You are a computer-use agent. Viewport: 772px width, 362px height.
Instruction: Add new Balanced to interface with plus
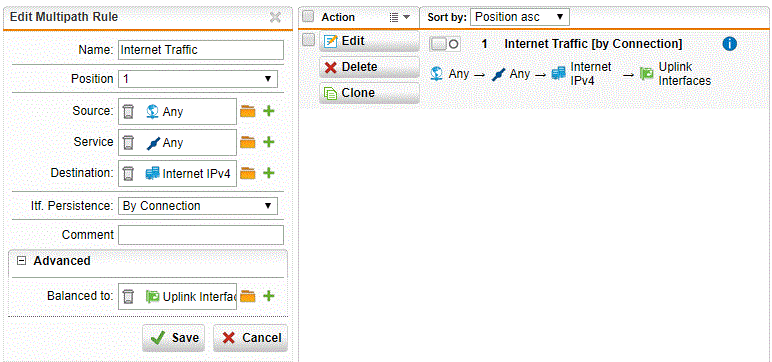click(269, 296)
